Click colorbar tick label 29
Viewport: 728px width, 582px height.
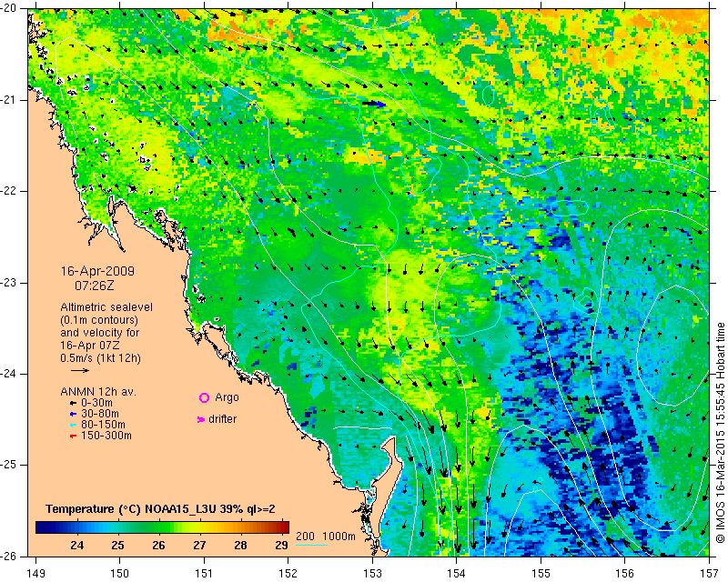[281, 545]
